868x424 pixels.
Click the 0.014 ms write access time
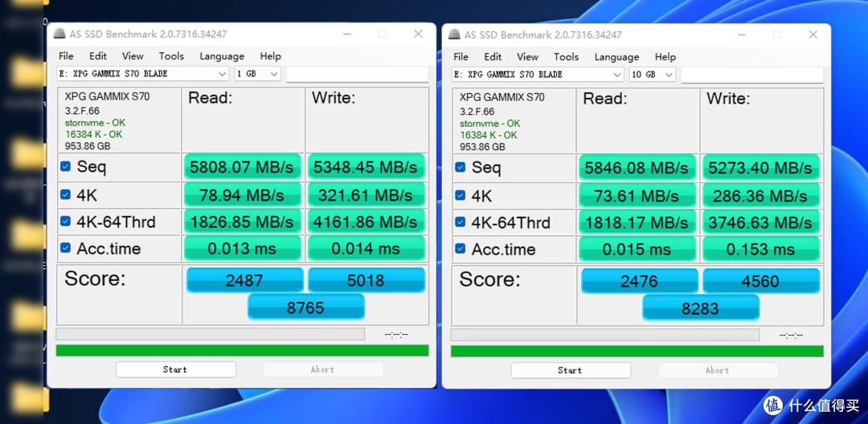click(x=366, y=248)
